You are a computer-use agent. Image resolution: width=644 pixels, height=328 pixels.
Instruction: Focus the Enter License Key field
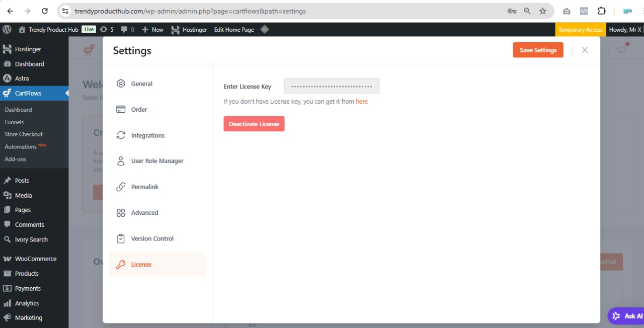(332, 86)
